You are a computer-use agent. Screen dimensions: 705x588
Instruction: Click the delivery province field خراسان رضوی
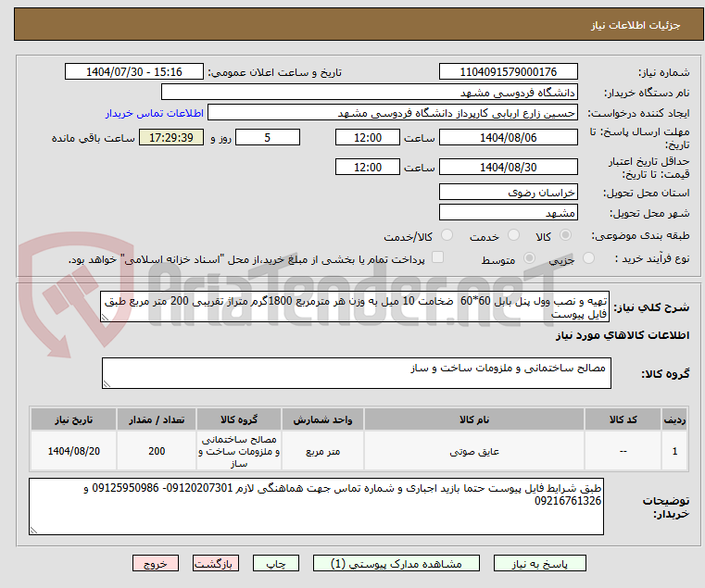tap(508, 192)
